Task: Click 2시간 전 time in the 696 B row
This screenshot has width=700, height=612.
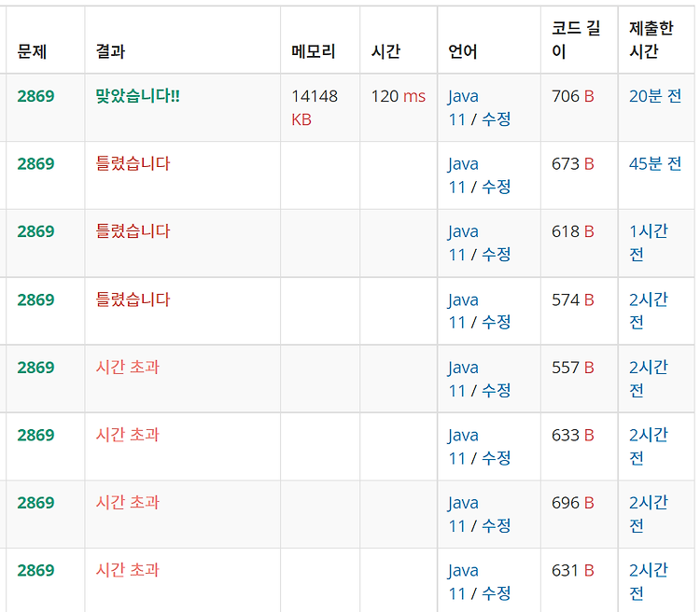Action: tap(649, 514)
